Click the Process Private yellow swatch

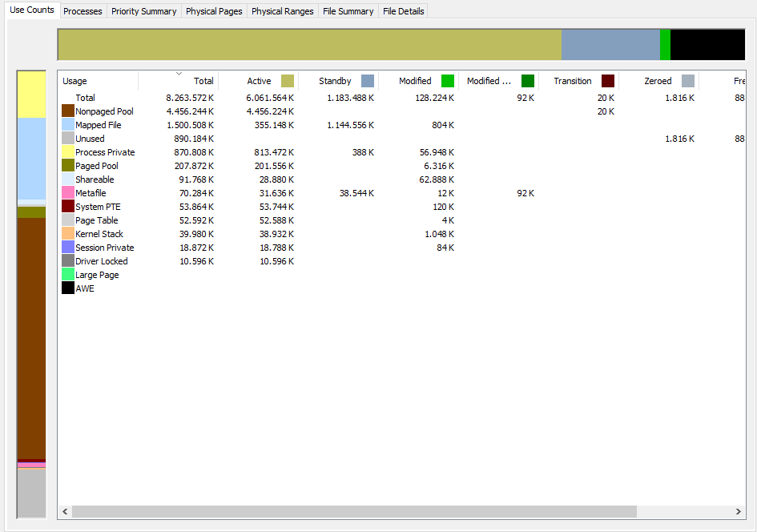[x=68, y=152]
